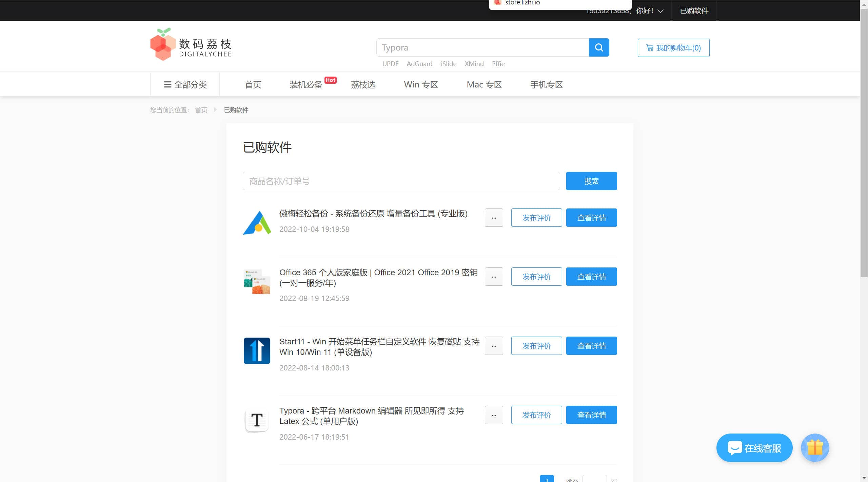View details of Office 365 order
Image resolution: width=868 pixels, height=482 pixels.
click(591, 277)
